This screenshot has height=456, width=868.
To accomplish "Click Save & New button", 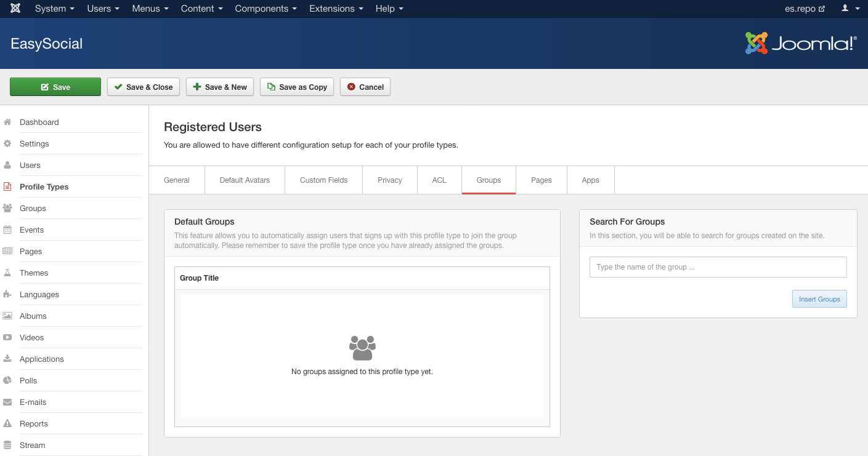I will click(x=220, y=87).
